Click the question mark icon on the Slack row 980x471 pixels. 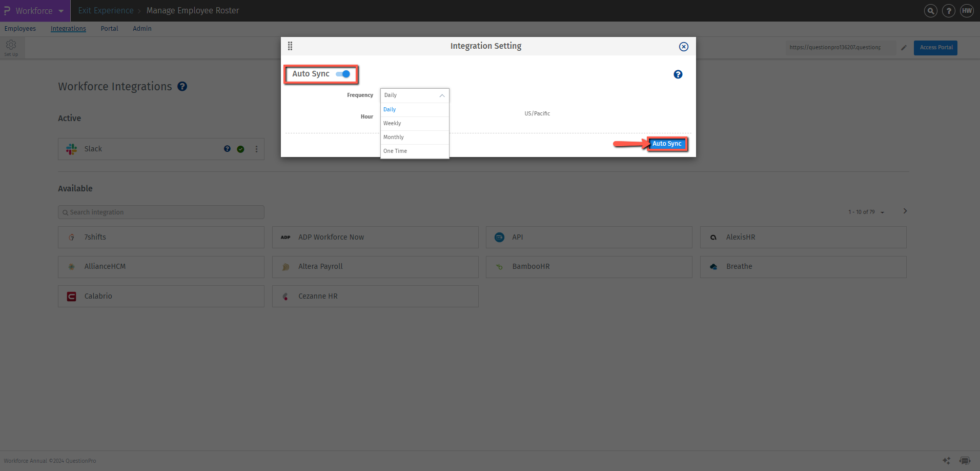click(227, 149)
